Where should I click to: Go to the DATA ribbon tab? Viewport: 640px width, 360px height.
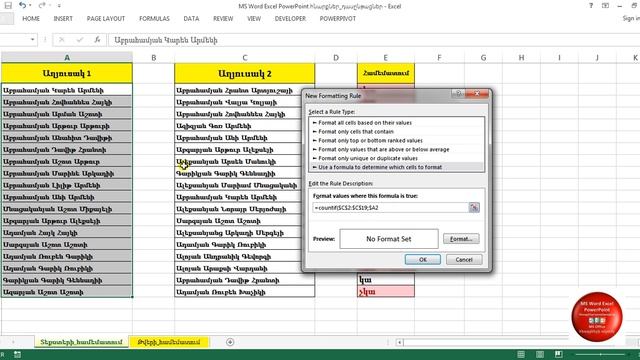click(191, 19)
